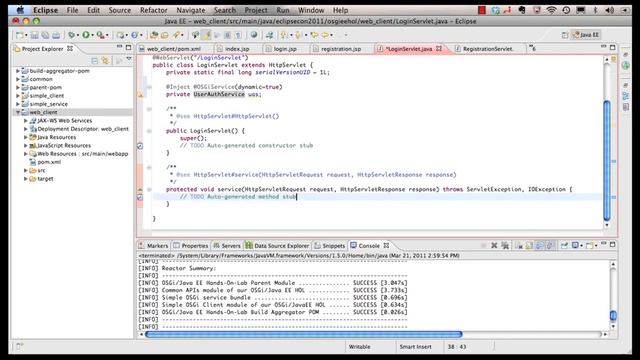Click the Search flashlight toolbar icon
This screenshot has height=360, width=640.
tap(176, 35)
